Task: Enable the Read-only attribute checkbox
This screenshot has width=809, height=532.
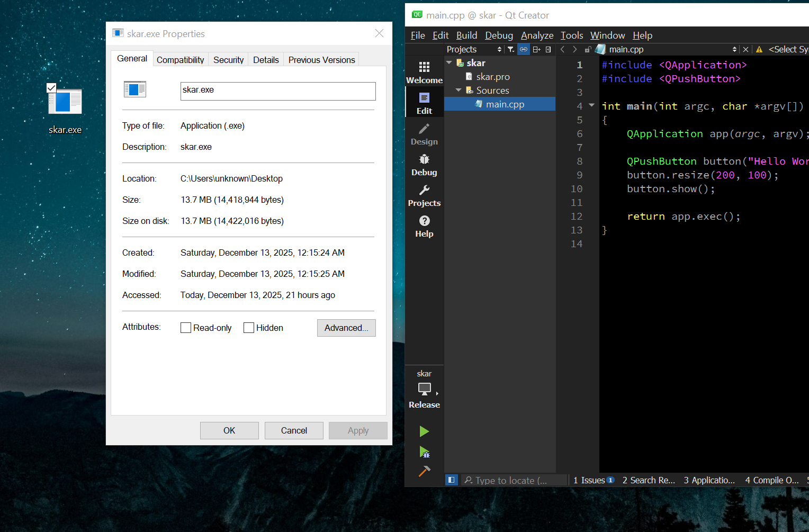Action: tap(186, 328)
